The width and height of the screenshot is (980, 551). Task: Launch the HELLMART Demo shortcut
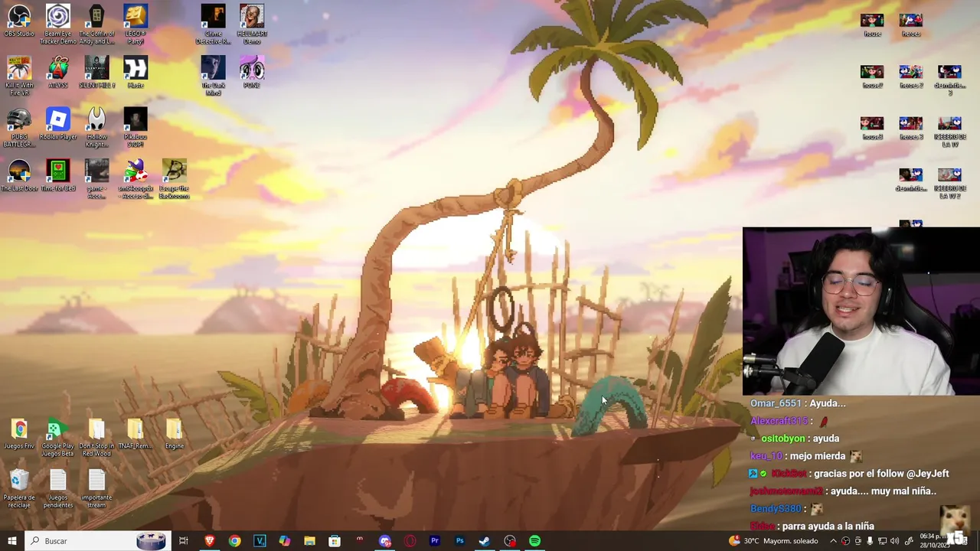tap(252, 24)
